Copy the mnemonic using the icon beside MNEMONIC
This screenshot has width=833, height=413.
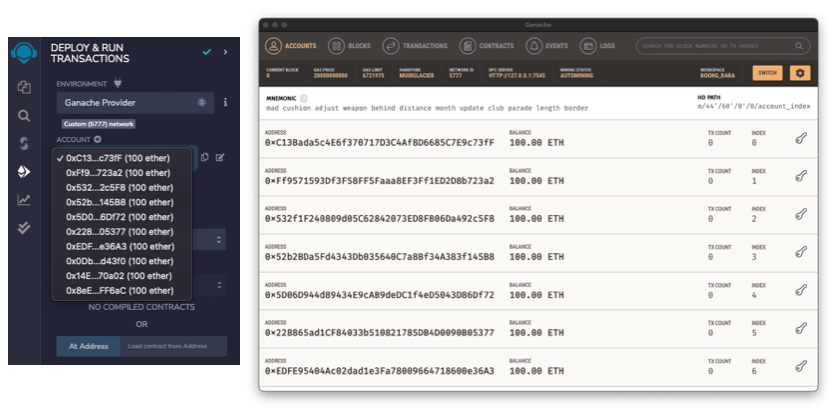click(303, 98)
